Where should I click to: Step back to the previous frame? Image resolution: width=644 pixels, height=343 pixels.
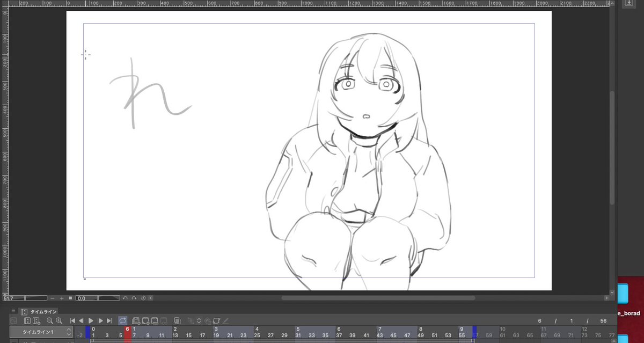81,320
